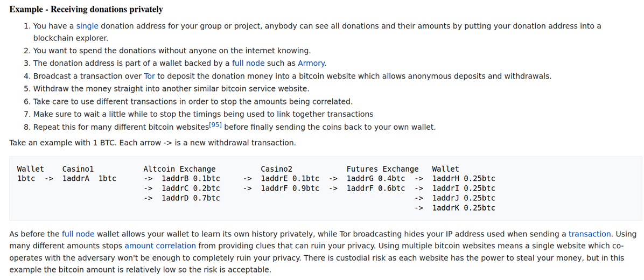Click the "Example - Receiving donations privately" heading
644x280 pixels.
[x=86, y=9]
